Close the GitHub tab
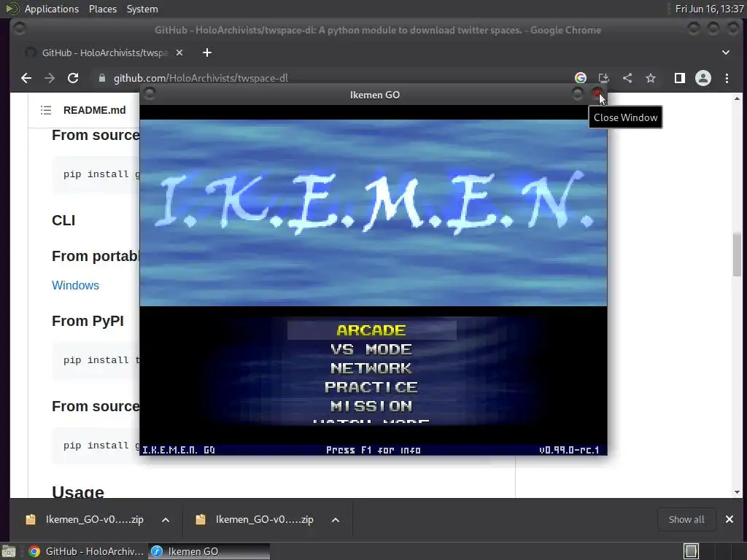 coord(179,52)
